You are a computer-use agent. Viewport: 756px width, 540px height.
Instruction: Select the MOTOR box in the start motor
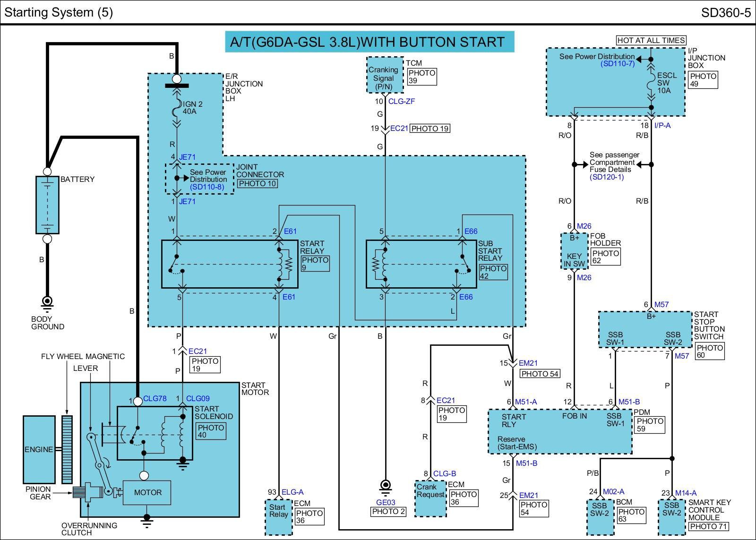[147, 492]
